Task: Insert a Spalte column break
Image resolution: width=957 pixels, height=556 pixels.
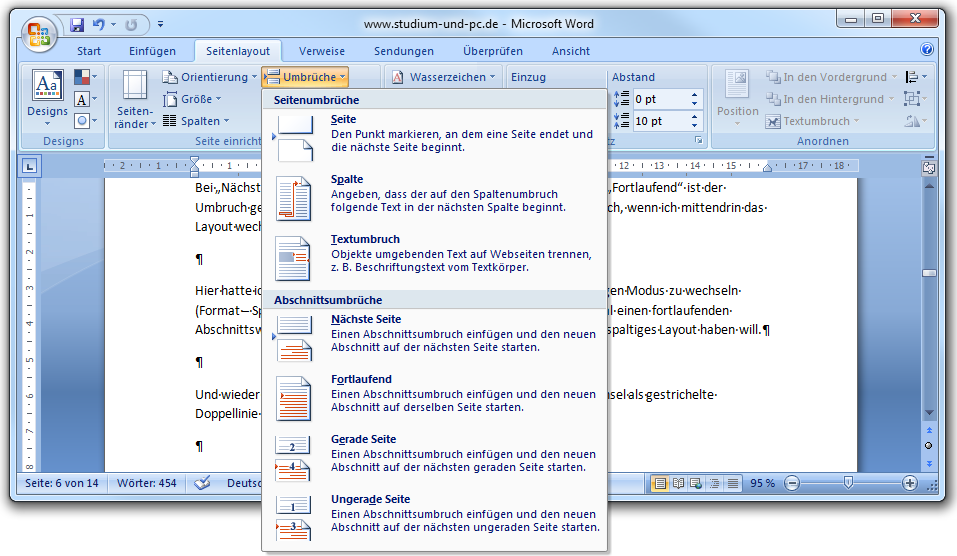Action: (435, 198)
